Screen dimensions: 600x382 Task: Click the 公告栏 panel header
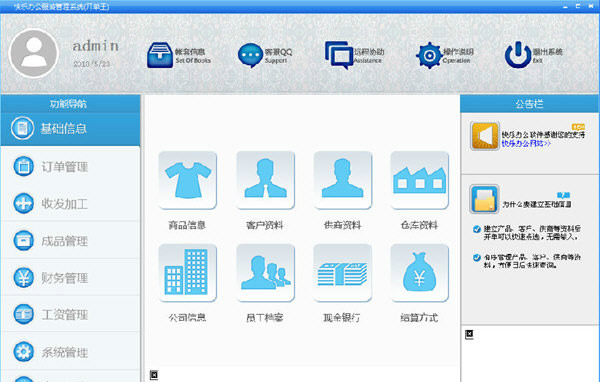click(x=530, y=104)
